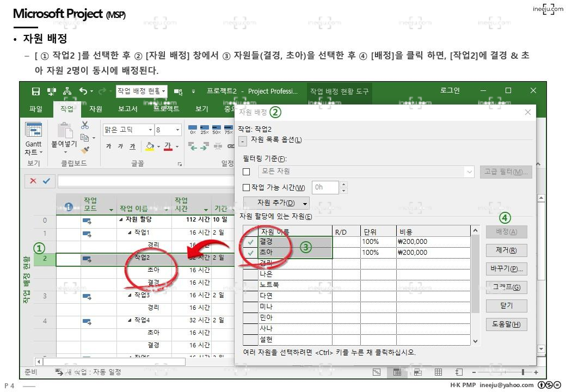The width and height of the screenshot is (566, 392).
Task: Click the 작업 가능 시간 0h spinner field
Action: point(325,187)
